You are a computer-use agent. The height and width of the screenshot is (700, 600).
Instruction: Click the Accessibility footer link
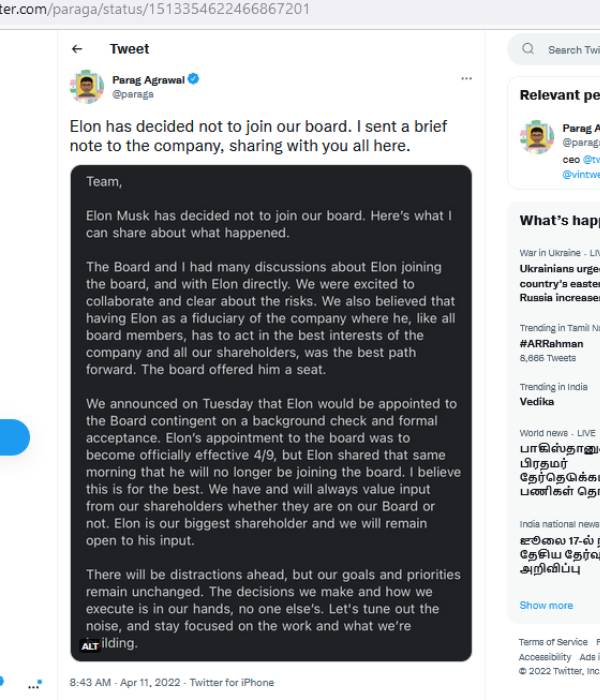545,657
